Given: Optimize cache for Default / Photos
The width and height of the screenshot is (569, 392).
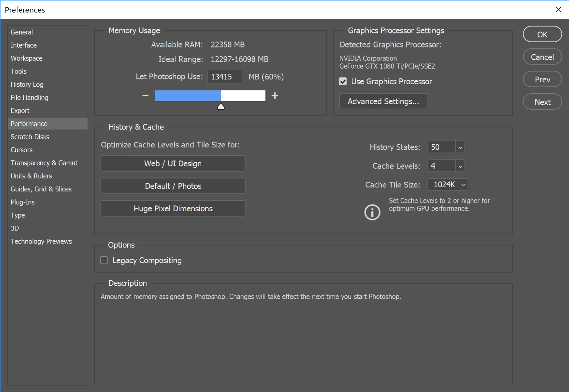Looking at the screenshot, I should point(173,186).
